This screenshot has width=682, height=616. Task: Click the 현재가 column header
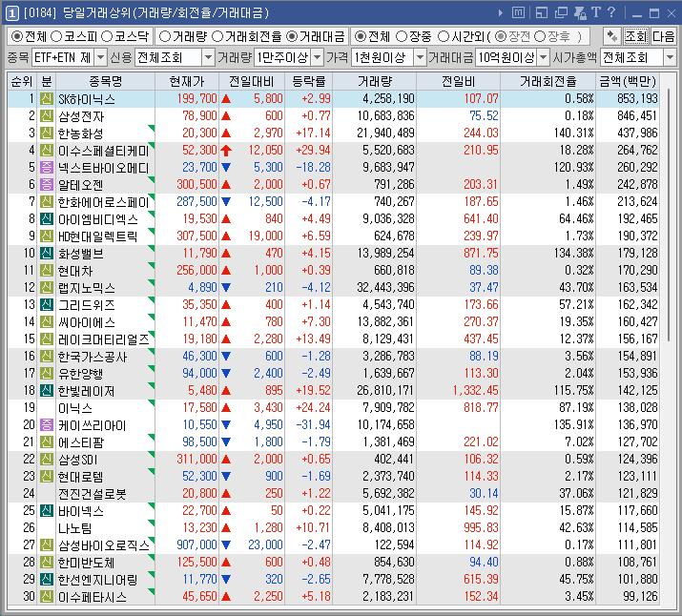pyautogui.click(x=187, y=81)
